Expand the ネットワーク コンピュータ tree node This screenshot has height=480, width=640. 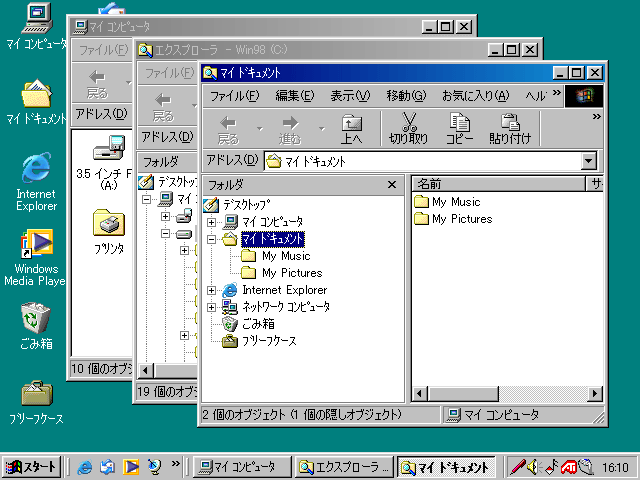coord(211,307)
